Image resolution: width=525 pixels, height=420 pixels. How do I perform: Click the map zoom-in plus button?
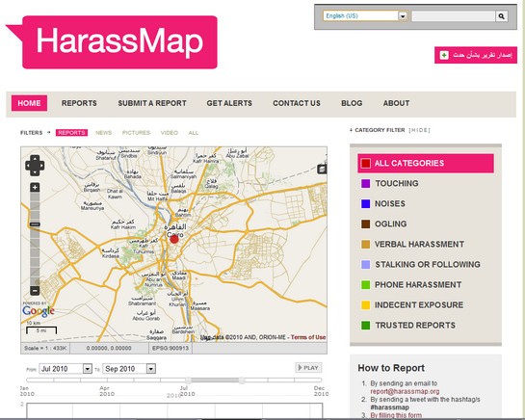tap(35, 187)
